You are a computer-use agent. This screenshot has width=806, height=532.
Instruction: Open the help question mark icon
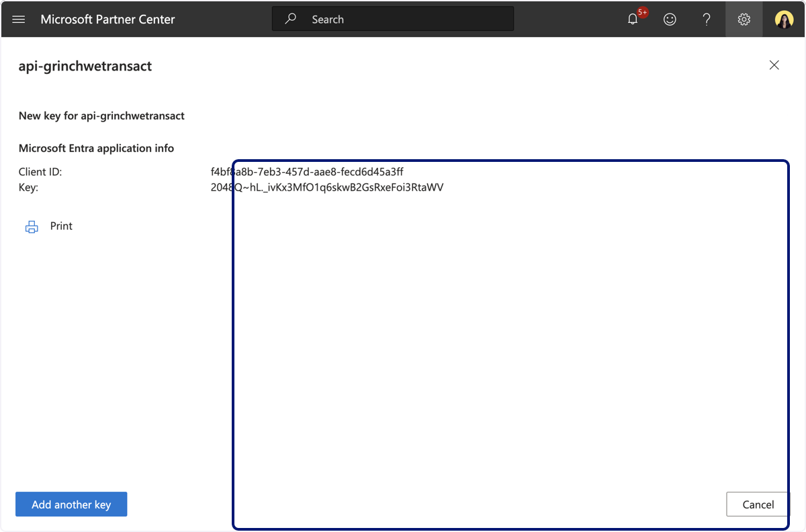click(x=707, y=19)
